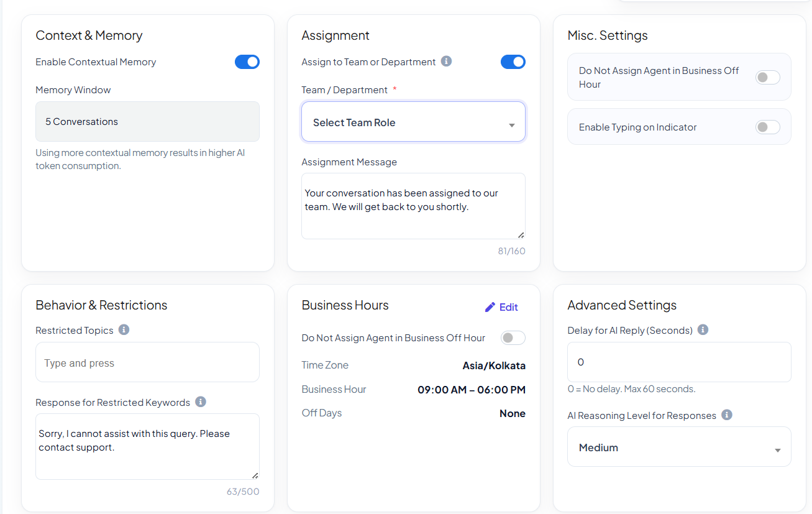The width and height of the screenshot is (812, 514).
Task: Click info icon beside AI Reasoning Level for Responses
Action: pos(727,415)
